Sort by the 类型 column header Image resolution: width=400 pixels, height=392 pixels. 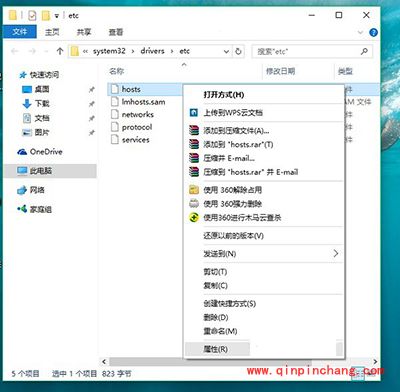click(345, 71)
